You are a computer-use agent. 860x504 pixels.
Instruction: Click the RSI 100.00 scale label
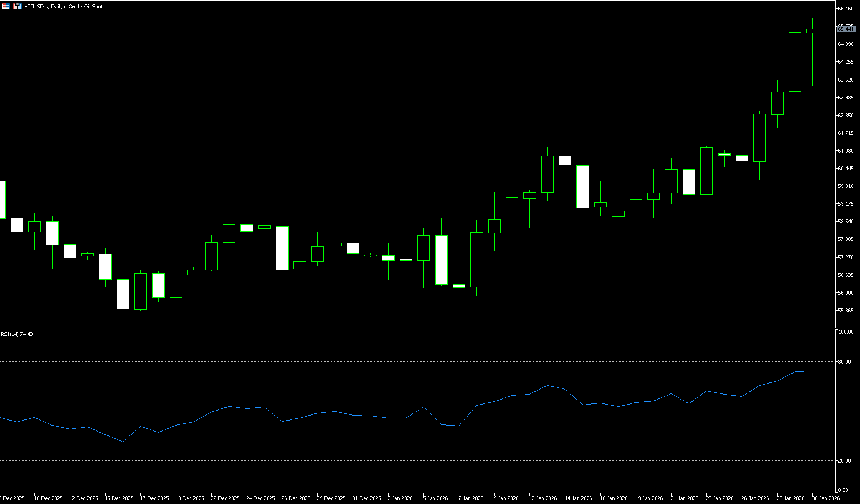(x=846, y=332)
